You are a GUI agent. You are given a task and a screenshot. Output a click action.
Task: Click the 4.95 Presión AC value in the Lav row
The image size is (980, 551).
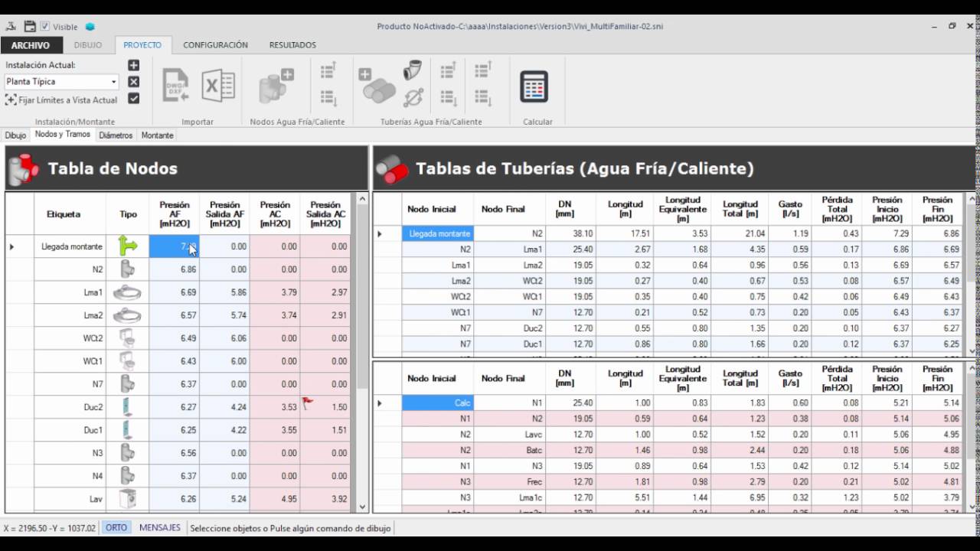click(x=276, y=499)
